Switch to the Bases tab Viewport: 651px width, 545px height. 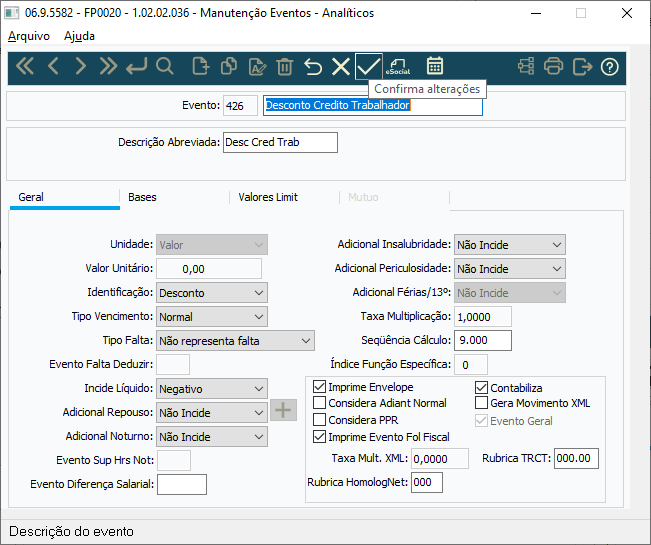pos(142,197)
